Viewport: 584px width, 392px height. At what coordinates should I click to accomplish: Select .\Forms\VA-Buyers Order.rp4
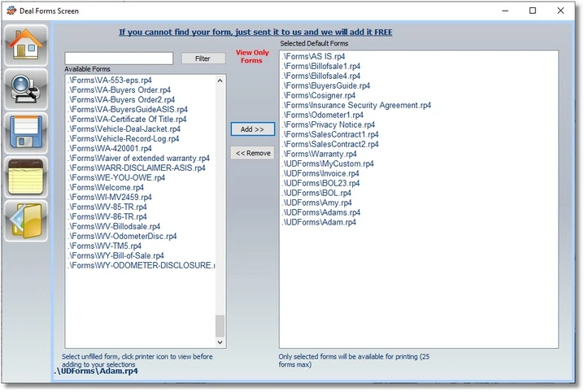point(120,89)
